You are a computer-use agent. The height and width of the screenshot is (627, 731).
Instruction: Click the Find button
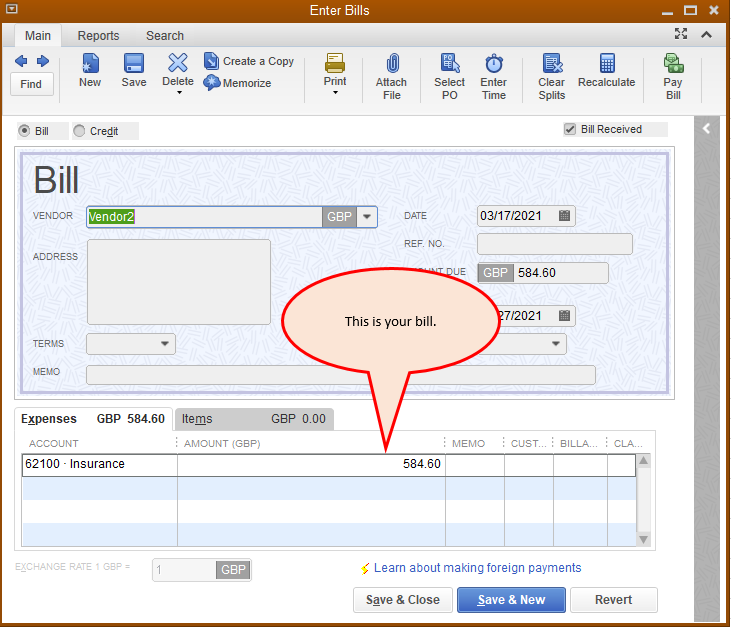point(31,84)
